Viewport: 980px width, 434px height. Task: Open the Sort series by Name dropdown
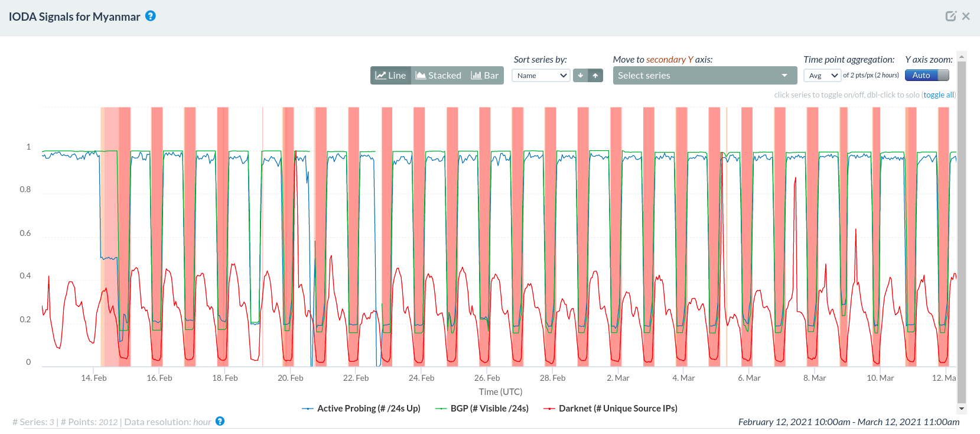(541, 76)
